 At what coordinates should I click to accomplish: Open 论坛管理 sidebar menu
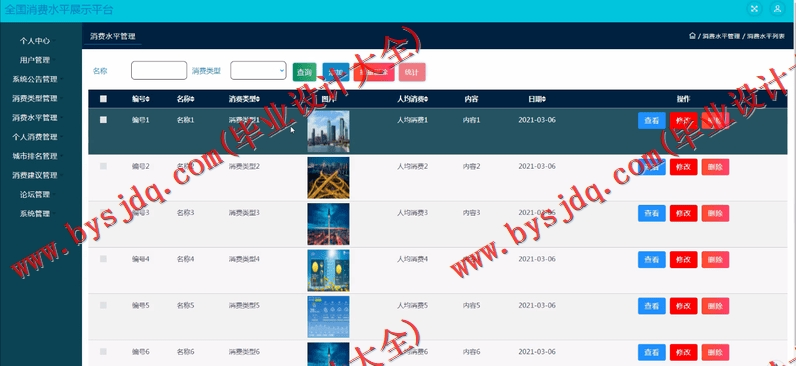(35, 194)
